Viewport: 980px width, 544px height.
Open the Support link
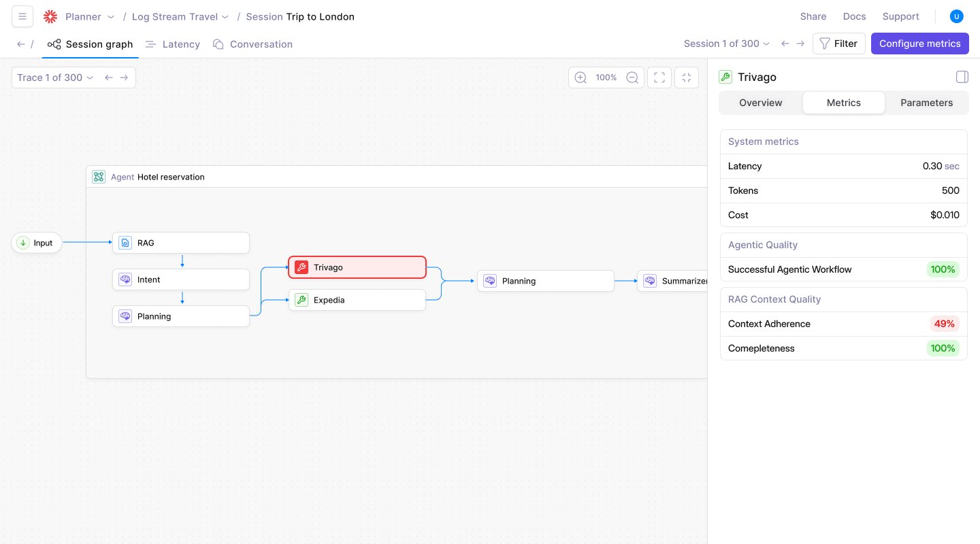pyautogui.click(x=900, y=16)
